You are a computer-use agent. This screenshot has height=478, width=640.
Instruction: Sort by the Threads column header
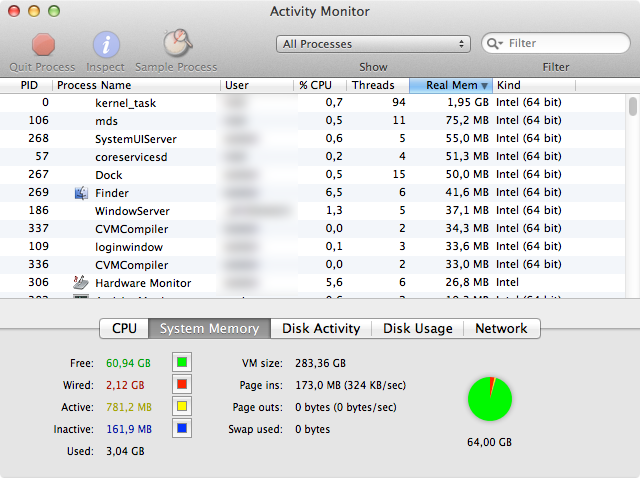pos(378,85)
